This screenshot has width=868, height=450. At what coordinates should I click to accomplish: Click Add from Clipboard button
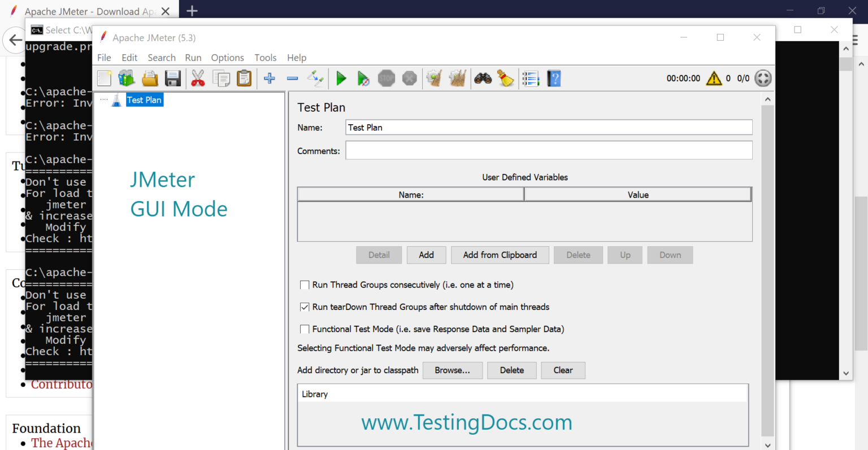(500, 255)
